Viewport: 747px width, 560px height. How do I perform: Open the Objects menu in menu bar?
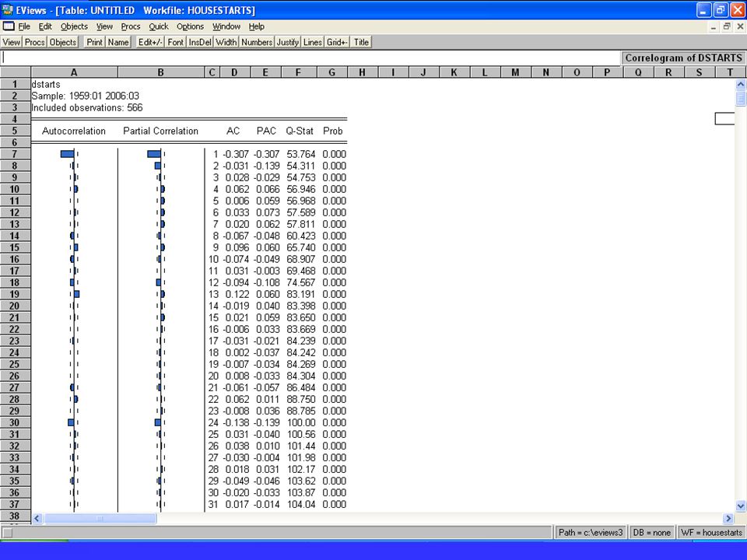[75, 26]
